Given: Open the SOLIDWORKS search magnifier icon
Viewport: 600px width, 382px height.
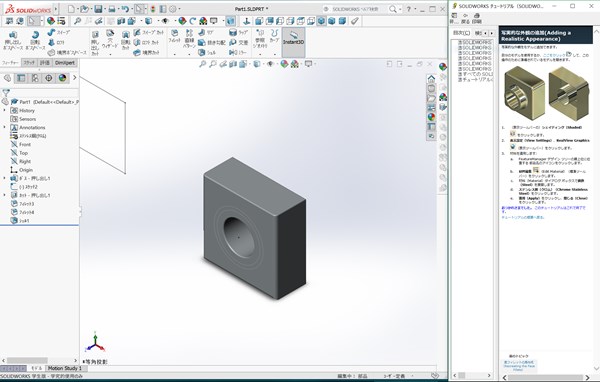Looking at the screenshot, I should pyautogui.click(x=393, y=9).
